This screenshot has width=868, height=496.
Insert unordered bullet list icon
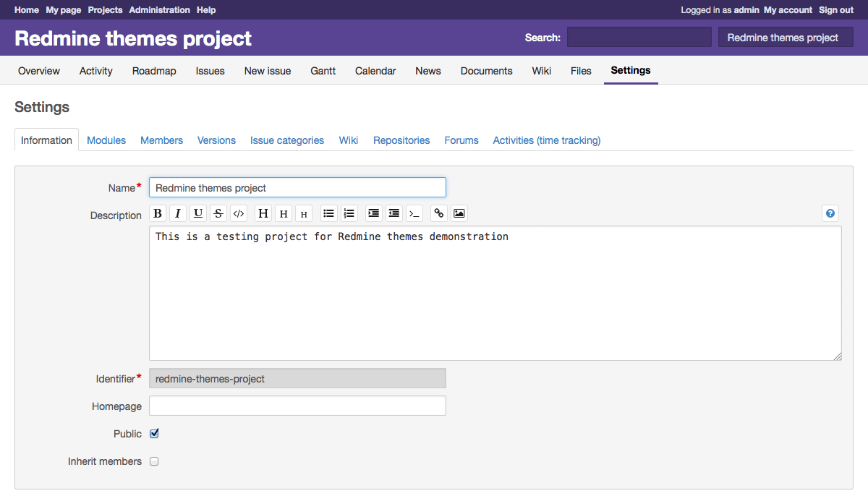tap(329, 213)
